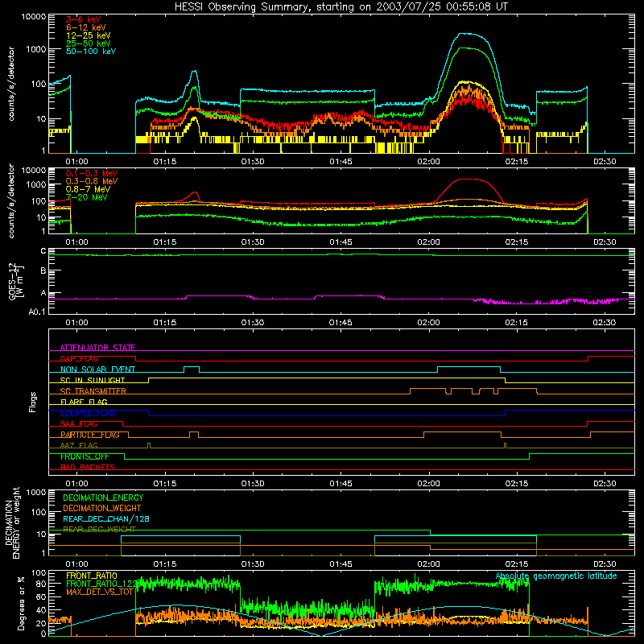Click the 02:30 tick under the GOES panel
Viewport: 644px width, 644px height.
coord(605,323)
